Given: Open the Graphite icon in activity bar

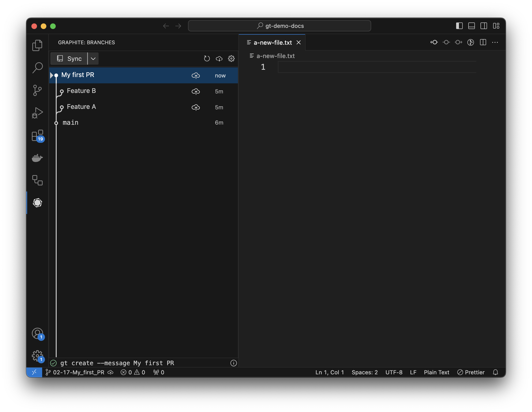Looking at the screenshot, I should click(37, 202).
